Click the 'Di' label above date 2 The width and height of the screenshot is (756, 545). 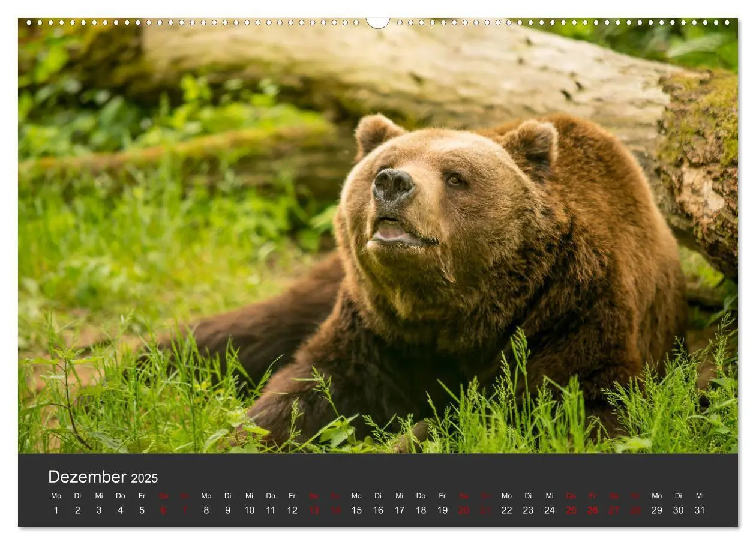pos(77,496)
